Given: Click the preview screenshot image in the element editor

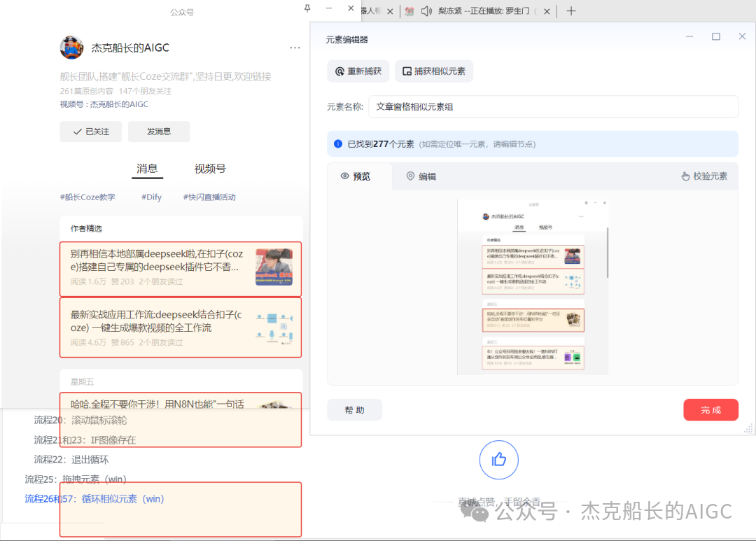Looking at the screenshot, I should click(x=533, y=287).
